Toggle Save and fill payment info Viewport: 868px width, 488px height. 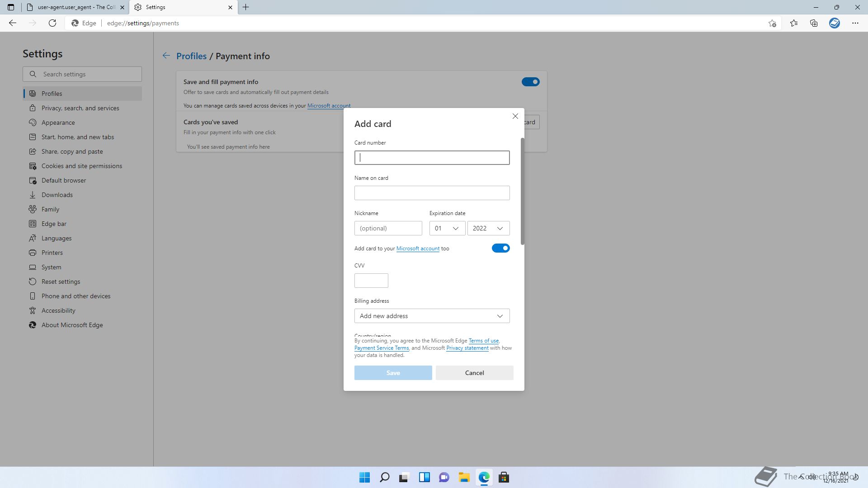(530, 82)
